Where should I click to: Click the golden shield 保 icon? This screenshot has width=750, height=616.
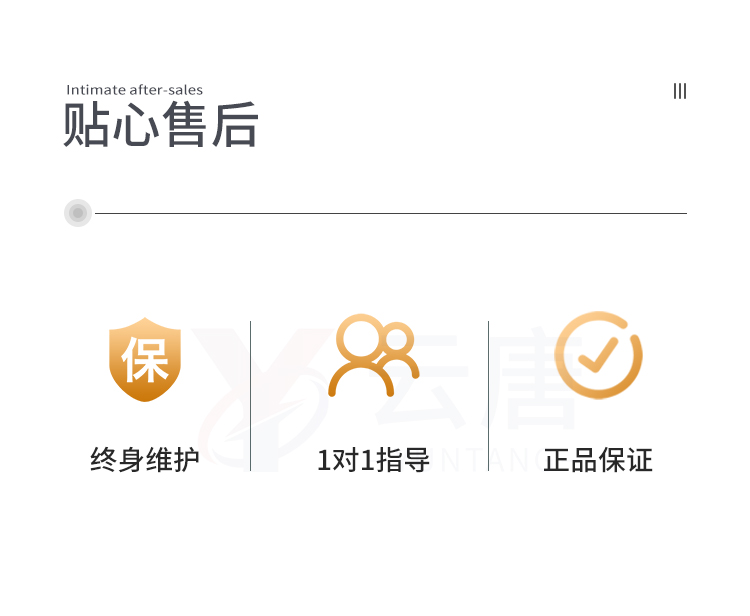pyautogui.click(x=145, y=360)
